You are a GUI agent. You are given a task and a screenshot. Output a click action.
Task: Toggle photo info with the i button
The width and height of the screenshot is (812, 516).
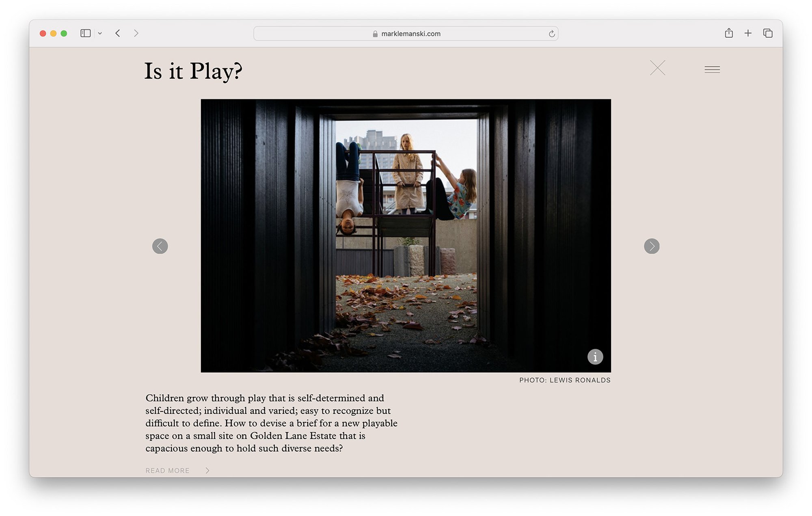click(x=595, y=357)
